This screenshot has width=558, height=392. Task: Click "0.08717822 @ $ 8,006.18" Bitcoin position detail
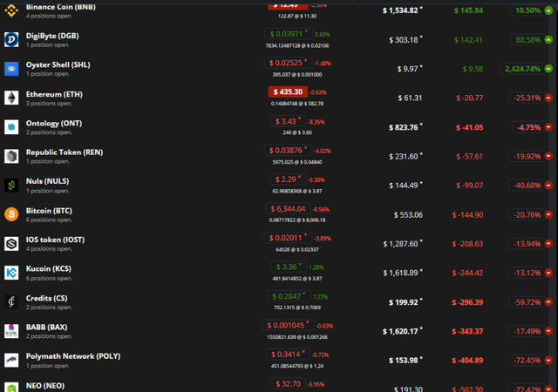click(297, 220)
